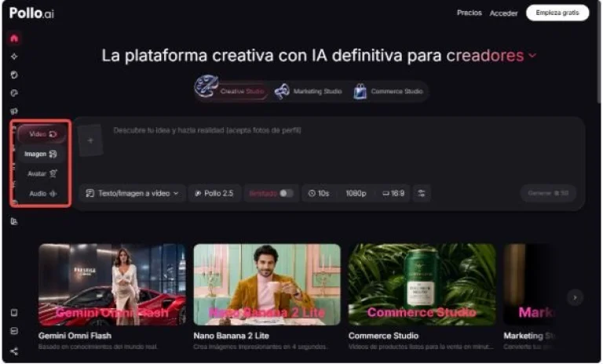The width and height of the screenshot is (603, 364).
Task: Expand the Texto/Imagen a video dropdown
Action: click(132, 193)
